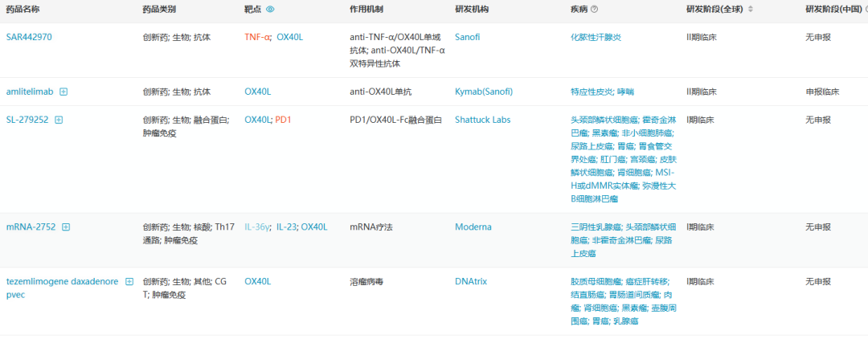
Task: Click the TNF-α target link
Action: (257, 37)
